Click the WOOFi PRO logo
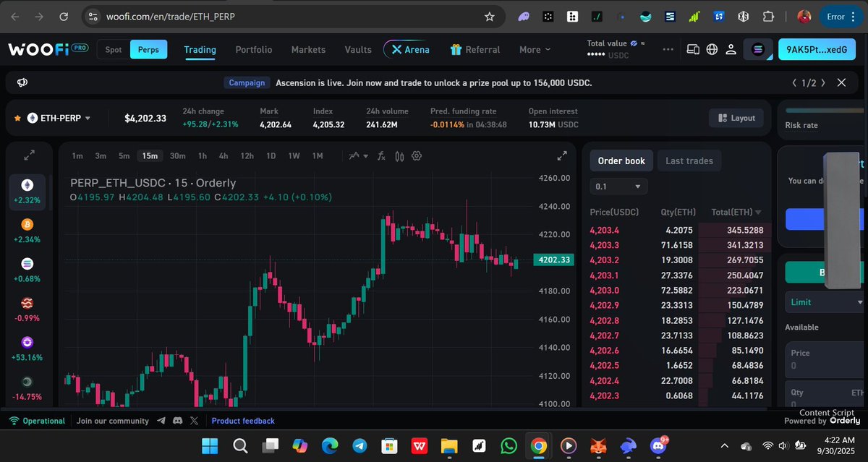 point(48,49)
